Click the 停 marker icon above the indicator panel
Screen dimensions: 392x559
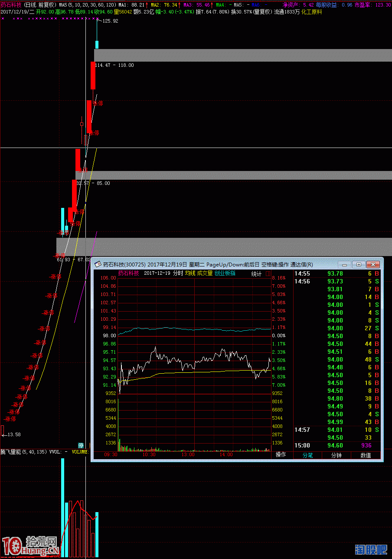[x=81, y=445]
